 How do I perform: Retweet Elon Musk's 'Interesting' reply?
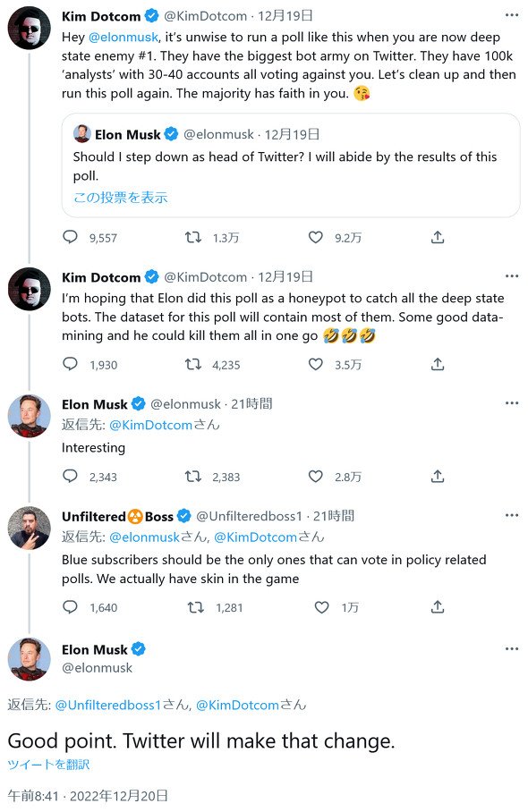(193, 477)
